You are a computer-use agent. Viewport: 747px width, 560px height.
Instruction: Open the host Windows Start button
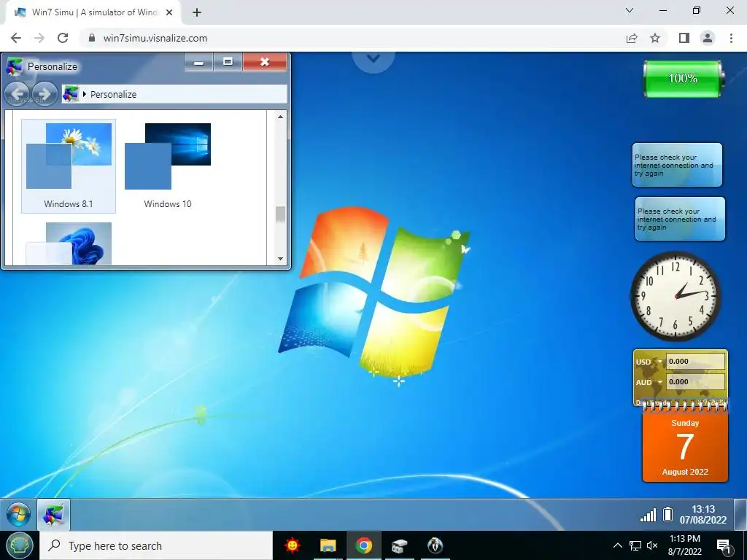(x=19, y=545)
